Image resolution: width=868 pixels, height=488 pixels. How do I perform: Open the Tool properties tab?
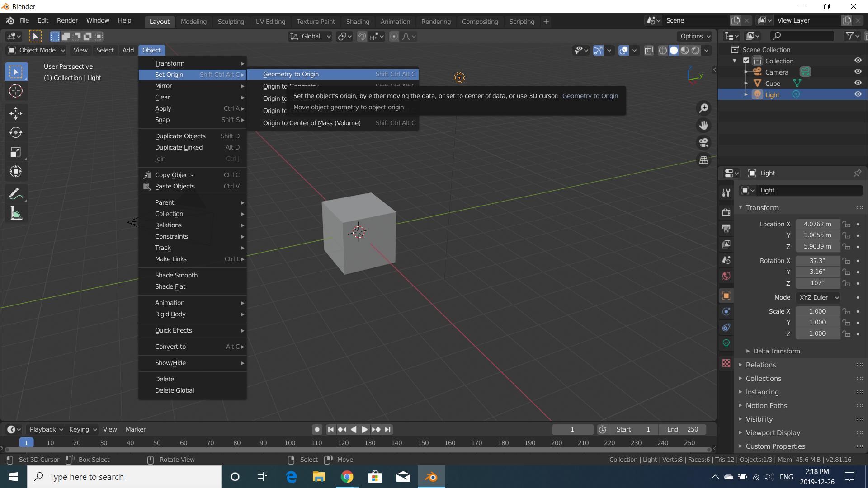[x=726, y=192]
